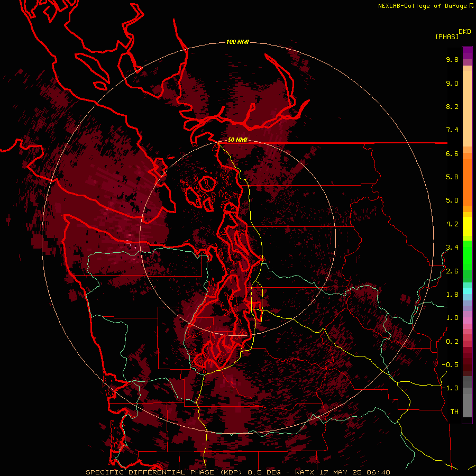
Task: Click the TH threshold label
Action: 454,412
